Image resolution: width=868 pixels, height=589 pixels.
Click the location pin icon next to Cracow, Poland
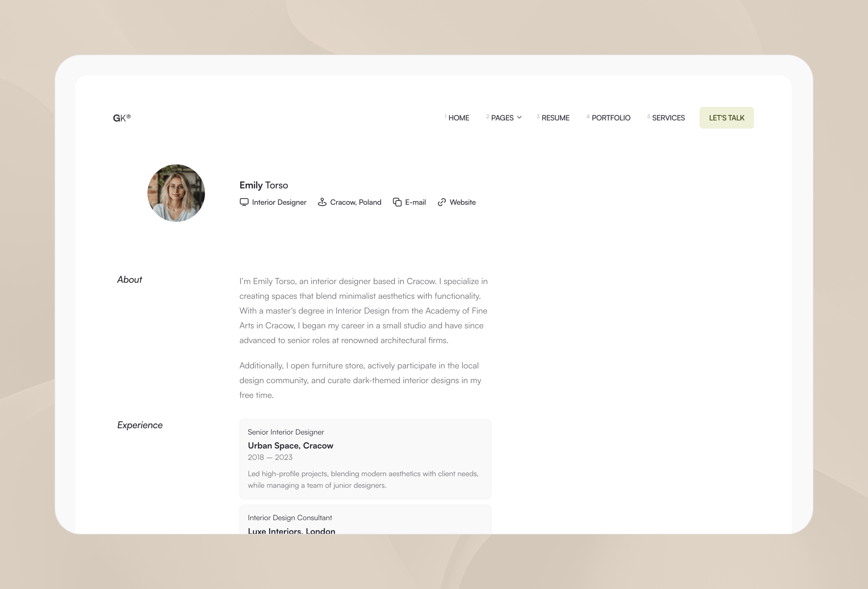322,202
